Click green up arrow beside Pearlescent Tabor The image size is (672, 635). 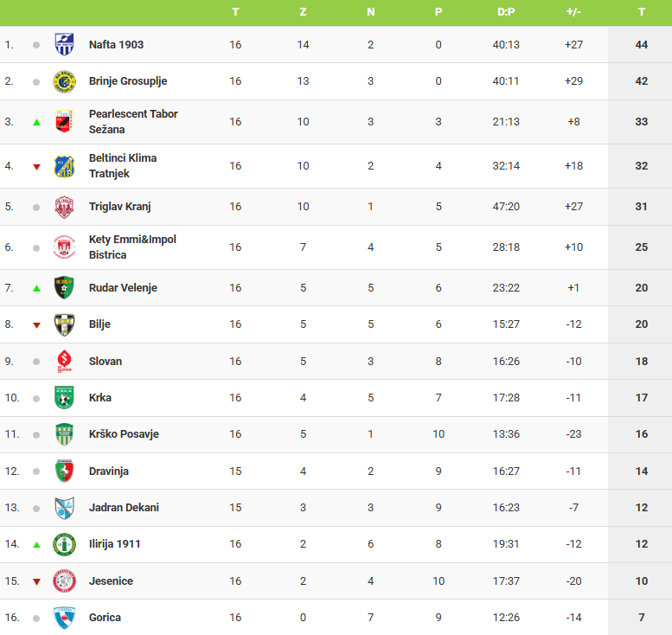[36, 122]
